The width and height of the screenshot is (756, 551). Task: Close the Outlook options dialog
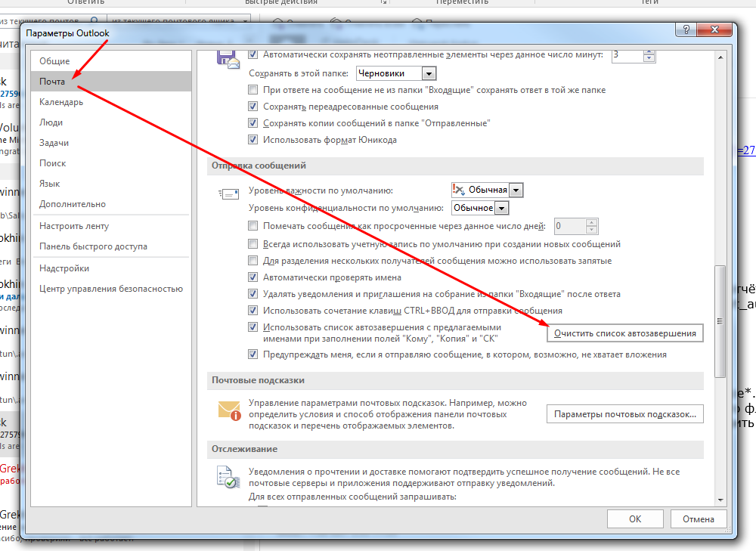point(715,30)
